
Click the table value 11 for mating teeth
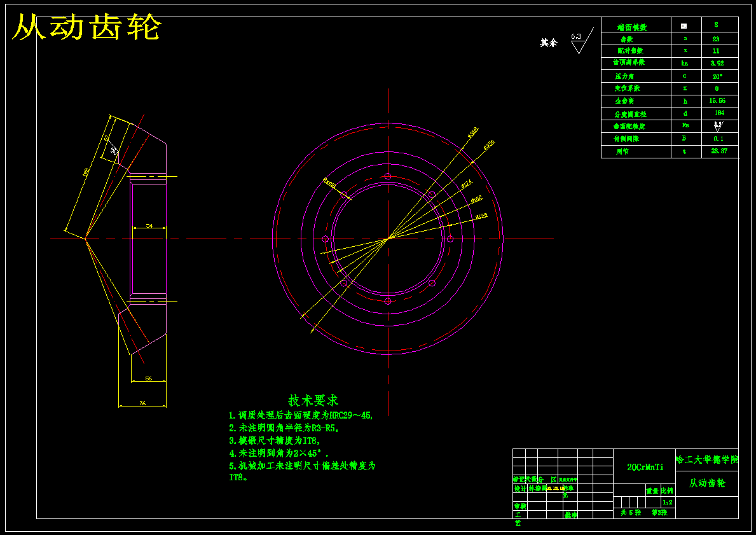[x=716, y=51]
